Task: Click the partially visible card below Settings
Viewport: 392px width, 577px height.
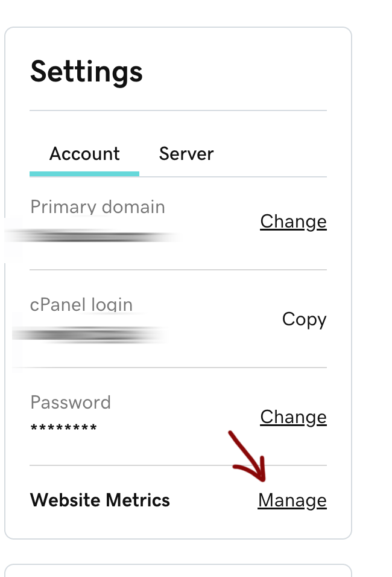Action: pos(178,570)
